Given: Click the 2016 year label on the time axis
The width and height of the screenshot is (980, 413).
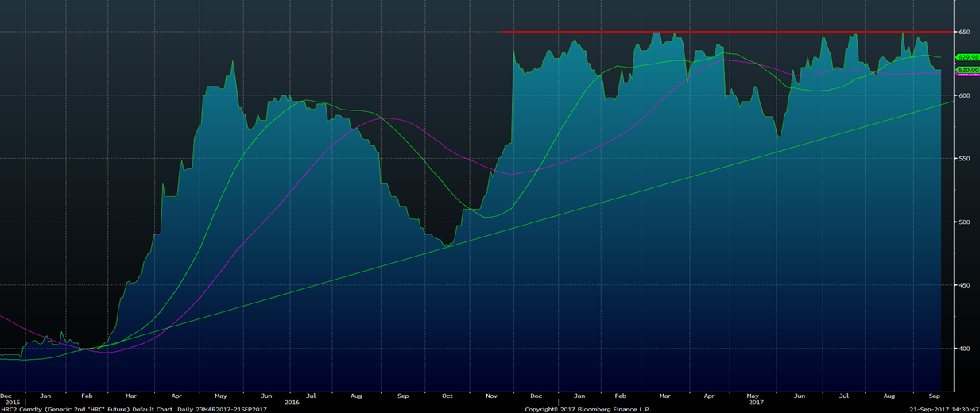Looking at the screenshot, I should 292,402.
